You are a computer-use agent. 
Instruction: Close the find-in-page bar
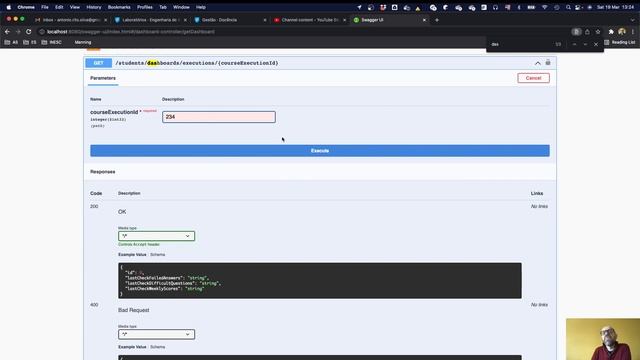[x=596, y=44]
